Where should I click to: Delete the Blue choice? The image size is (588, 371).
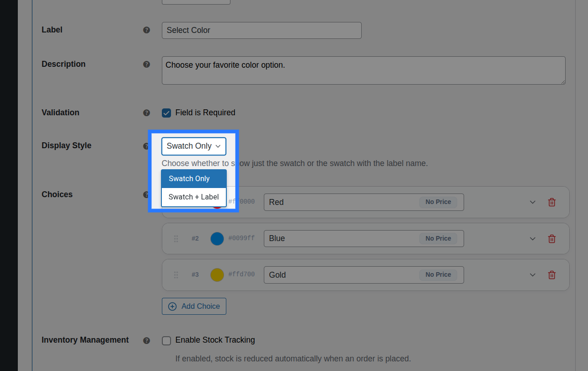point(552,239)
